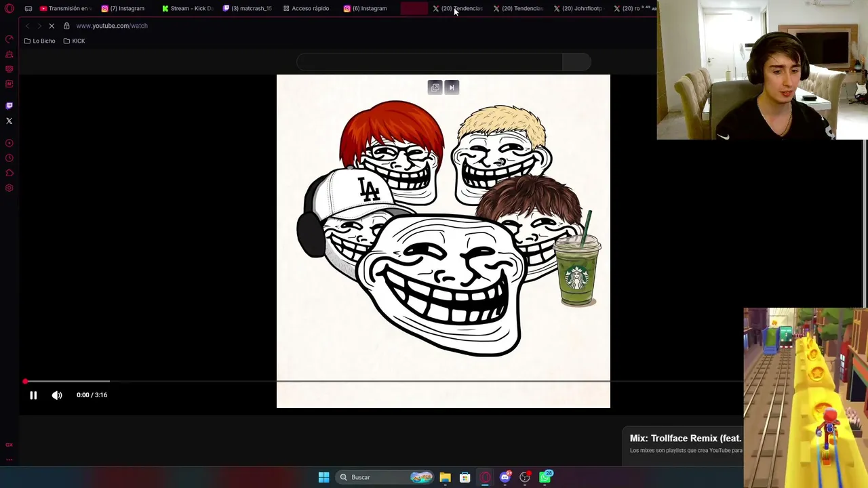Screen dimensions: 868x488
Task: Open the Opera GX menu logo
Action: pos(9,8)
